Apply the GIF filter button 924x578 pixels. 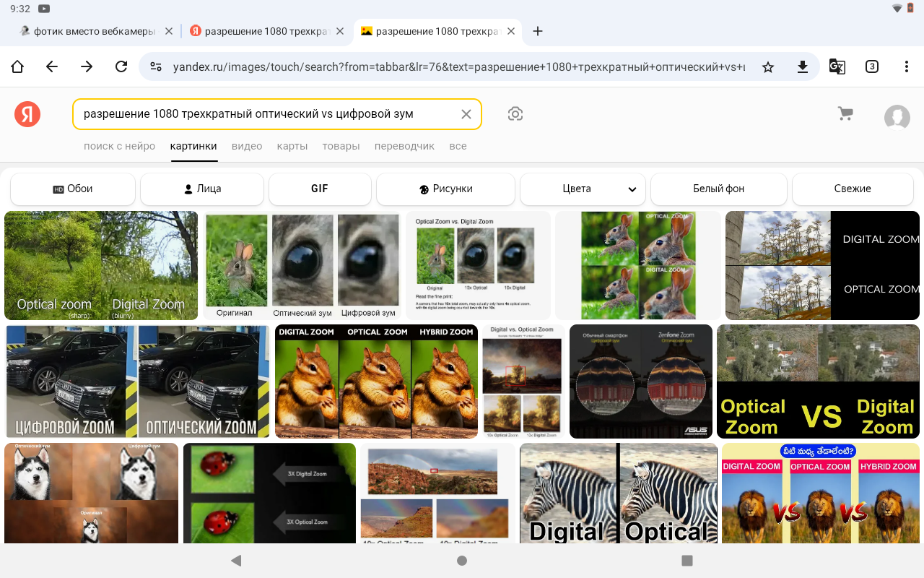click(x=320, y=189)
